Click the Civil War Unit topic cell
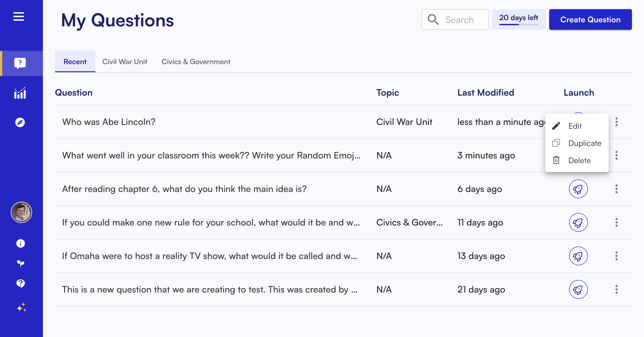The image size is (644, 337). [404, 122]
